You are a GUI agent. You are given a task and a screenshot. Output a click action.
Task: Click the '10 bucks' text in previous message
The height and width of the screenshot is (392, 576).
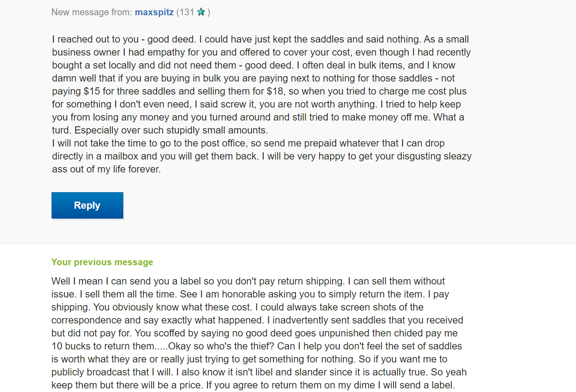69,346
